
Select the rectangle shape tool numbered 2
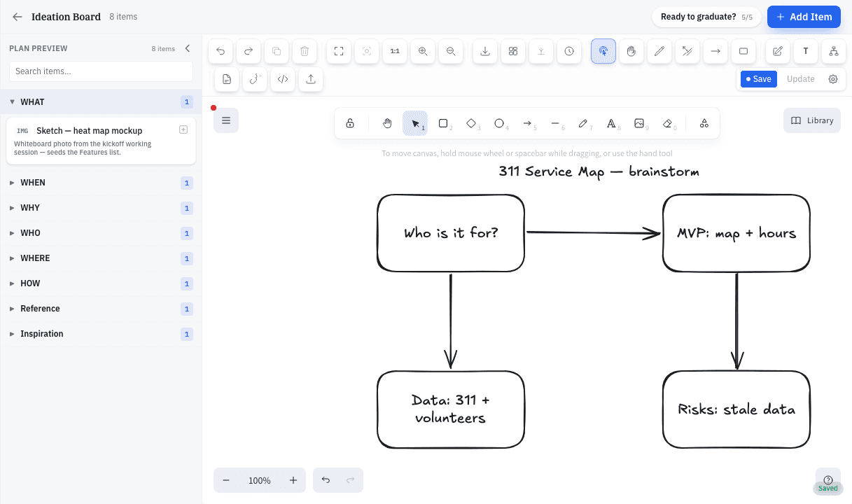click(443, 123)
